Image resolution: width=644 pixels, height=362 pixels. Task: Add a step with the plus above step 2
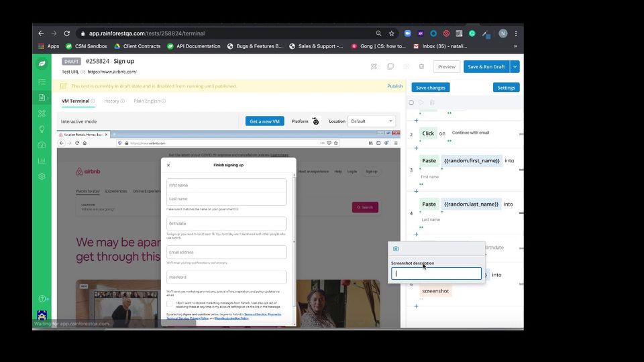(x=416, y=121)
